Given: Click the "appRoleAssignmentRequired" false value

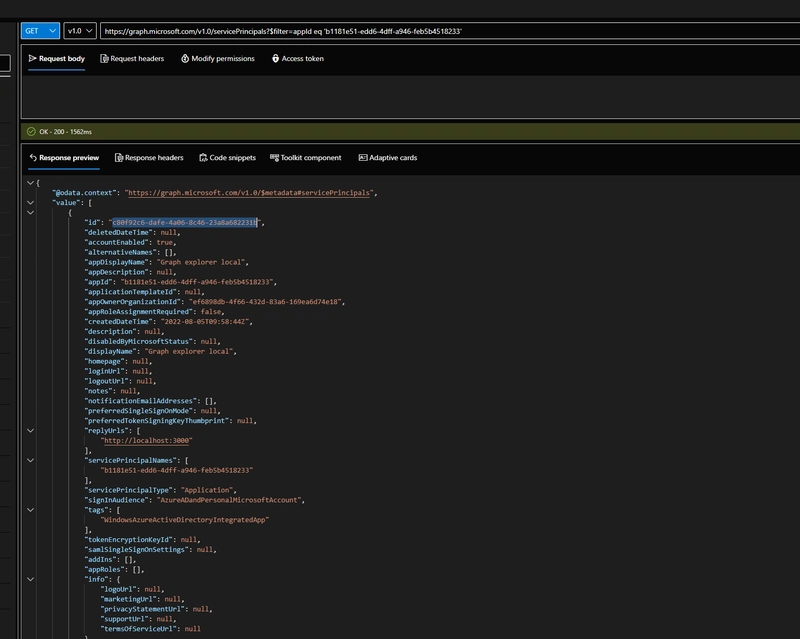Looking at the screenshot, I should (x=211, y=312).
